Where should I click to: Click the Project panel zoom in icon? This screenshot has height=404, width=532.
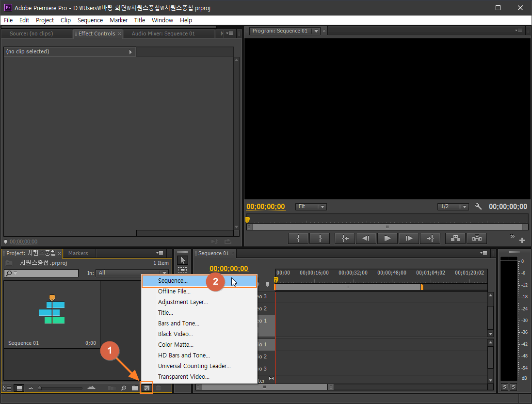91,388
